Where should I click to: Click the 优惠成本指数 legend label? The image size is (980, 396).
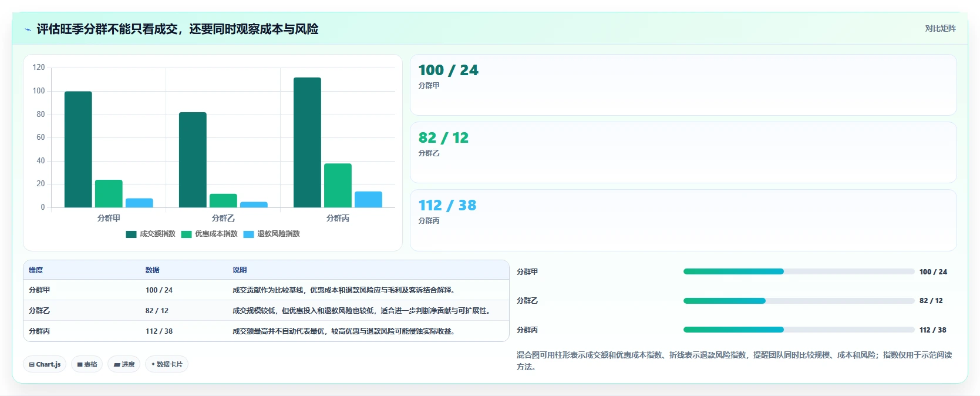[216, 234]
